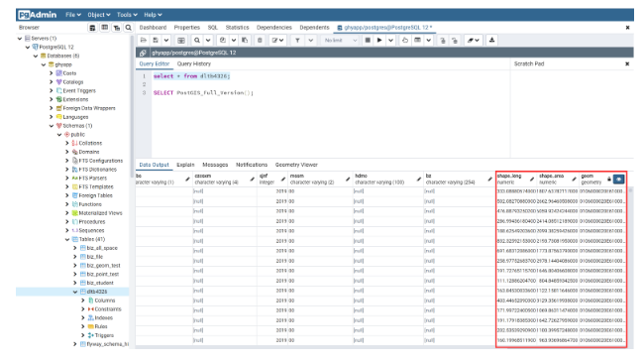Select the biz_geom_test table in tree
Image resolution: width=644 pixels, height=362 pixels.
pyautogui.click(x=103, y=266)
